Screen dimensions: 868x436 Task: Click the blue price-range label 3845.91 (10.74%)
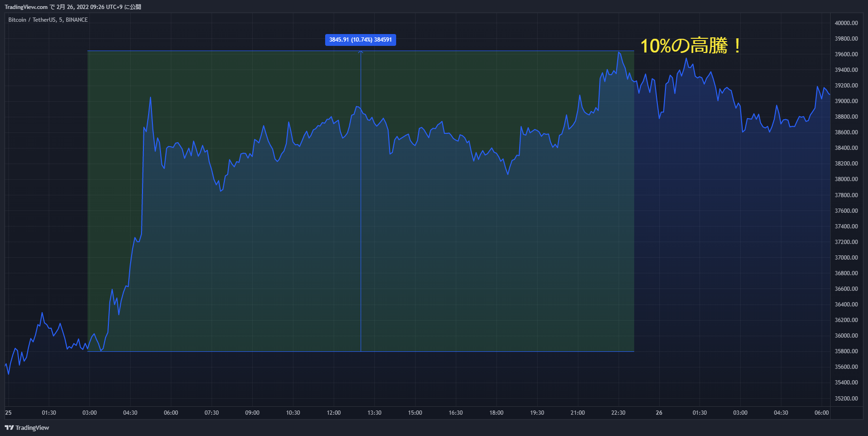click(x=361, y=40)
